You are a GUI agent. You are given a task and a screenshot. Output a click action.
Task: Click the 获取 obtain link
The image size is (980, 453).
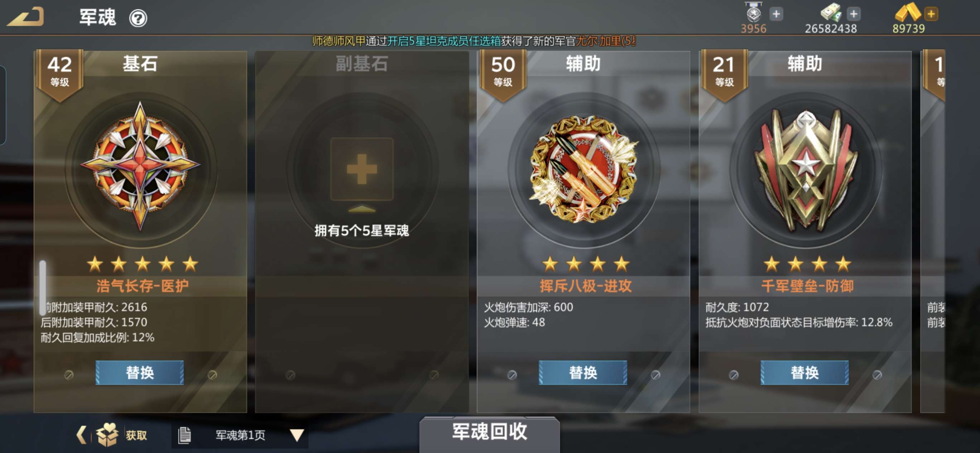click(x=136, y=435)
